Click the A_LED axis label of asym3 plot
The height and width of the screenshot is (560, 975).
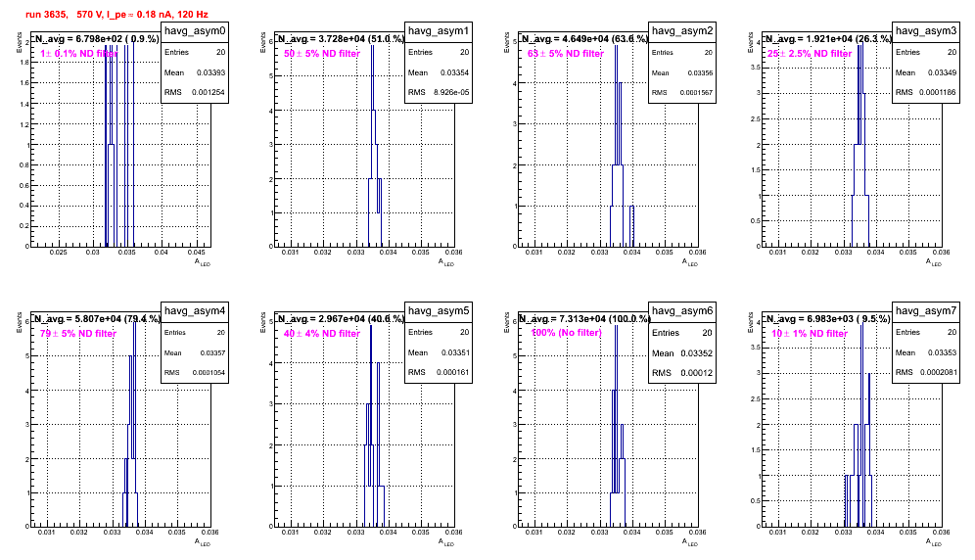[933, 262]
